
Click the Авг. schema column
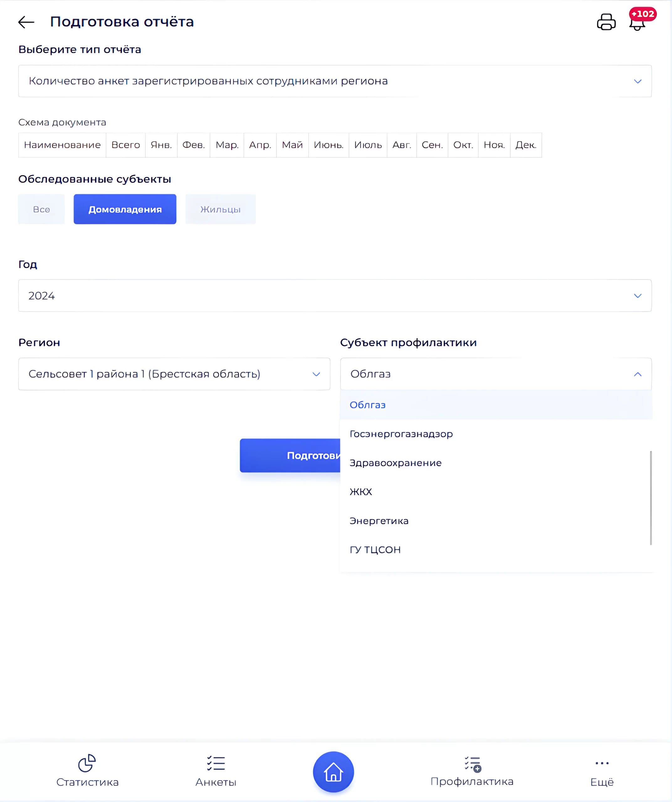[x=402, y=145]
